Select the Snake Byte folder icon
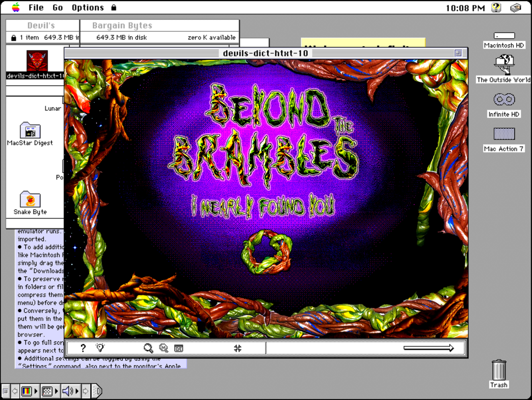This screenshot has width=532, height=400. (30, 199)
